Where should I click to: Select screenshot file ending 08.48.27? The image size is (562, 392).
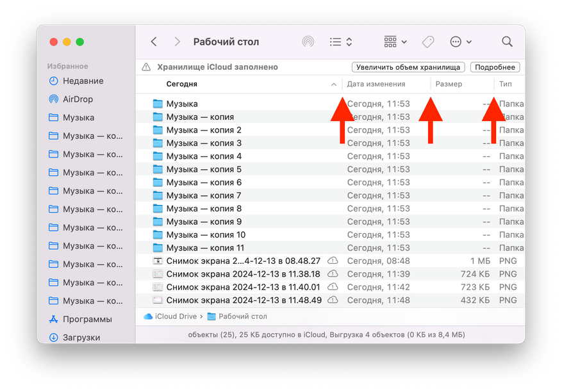click(330, 261)
